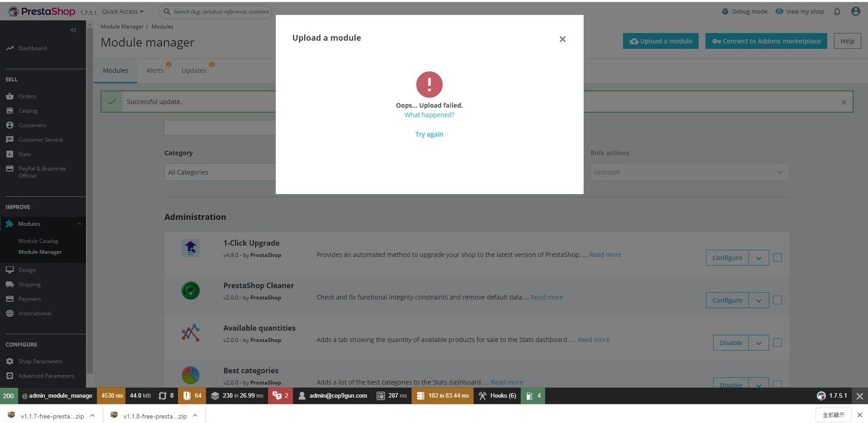Click Read more for 1-Click Upgrade
This screenshot has width=868, height=423.
point(605,255)
